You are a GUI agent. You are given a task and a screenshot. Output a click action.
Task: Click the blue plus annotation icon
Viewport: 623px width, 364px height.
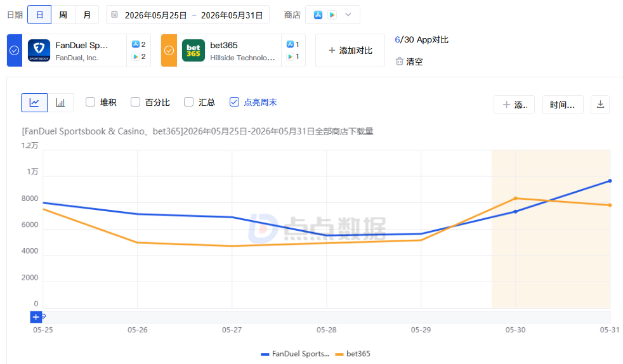click(x=36, y=317)
